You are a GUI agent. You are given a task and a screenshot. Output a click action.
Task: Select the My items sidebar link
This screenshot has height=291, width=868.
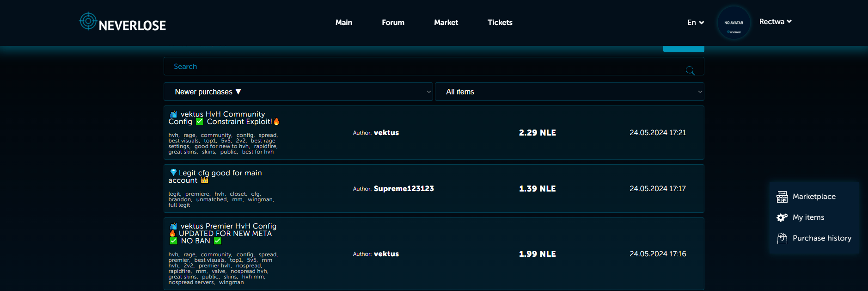pos(808,217)
